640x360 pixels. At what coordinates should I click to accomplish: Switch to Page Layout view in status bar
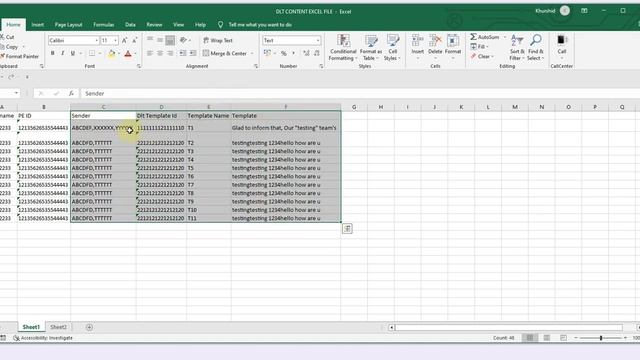pos(547,338)
